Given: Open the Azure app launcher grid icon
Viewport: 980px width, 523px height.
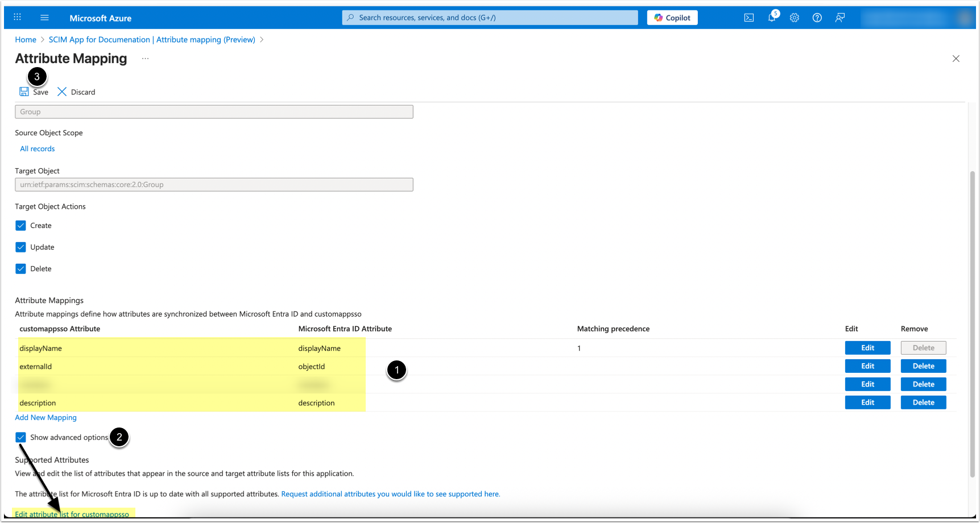Looking at the screenshot, I should (18, 17).
